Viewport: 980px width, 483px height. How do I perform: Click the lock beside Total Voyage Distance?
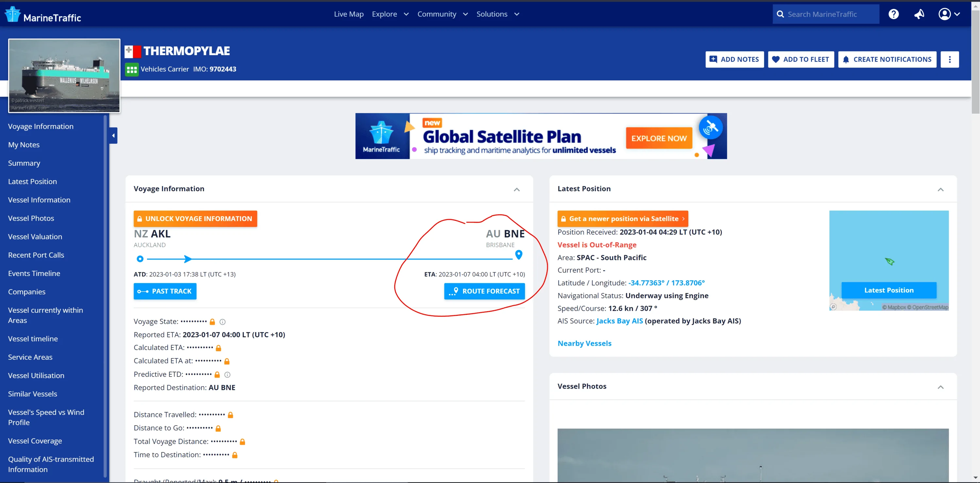click(242, 442)
